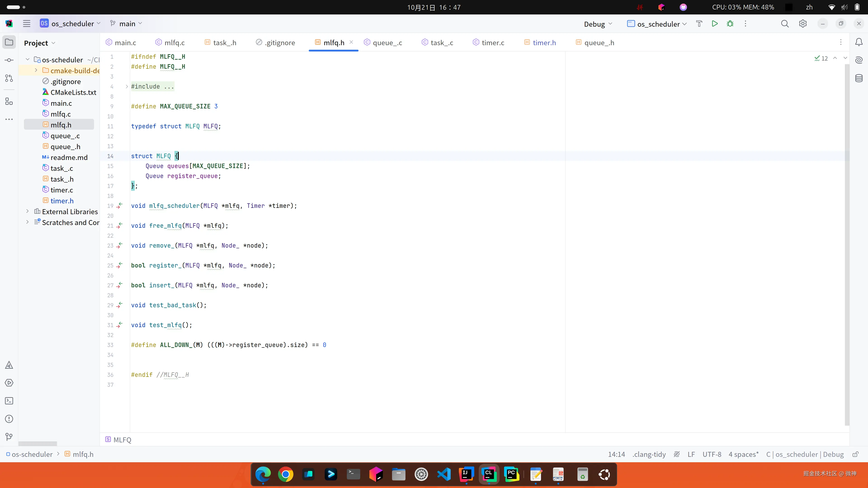The image size is (868, 488).
Task: Open the main hamburger menu
Action: [x=27, y=23]
